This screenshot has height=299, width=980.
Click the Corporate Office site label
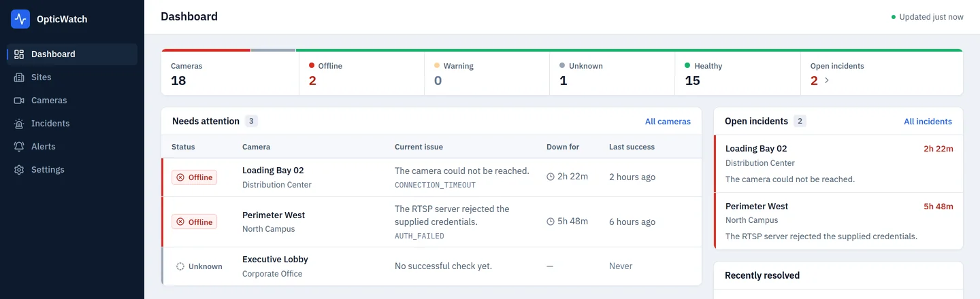272,274
